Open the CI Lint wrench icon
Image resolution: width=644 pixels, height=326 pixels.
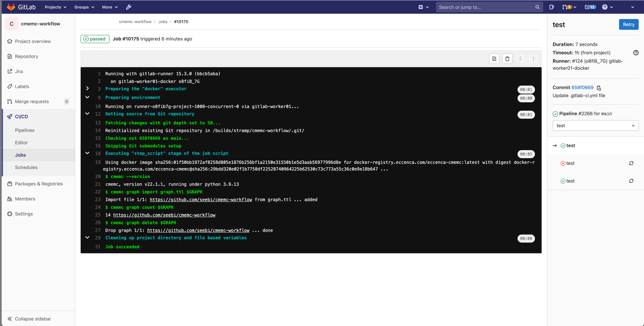(x=128, y=7)
